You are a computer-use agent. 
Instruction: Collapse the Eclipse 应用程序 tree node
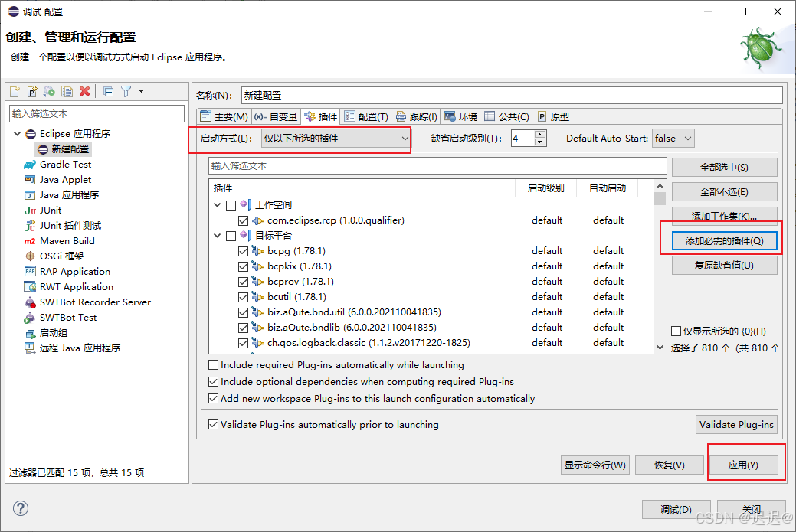(17, 133)
